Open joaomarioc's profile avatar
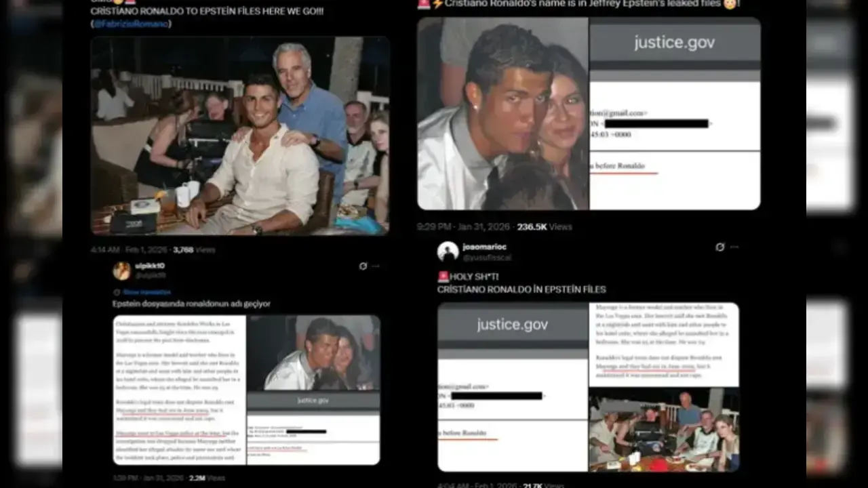This screenshot has width=868, height=488. point(448,251)
